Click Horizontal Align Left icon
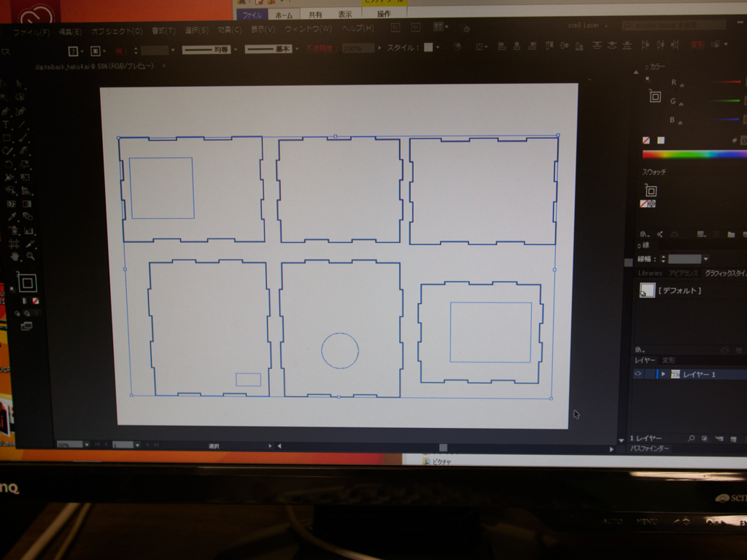This screenshot has width=747, height=560. point(502,46)
